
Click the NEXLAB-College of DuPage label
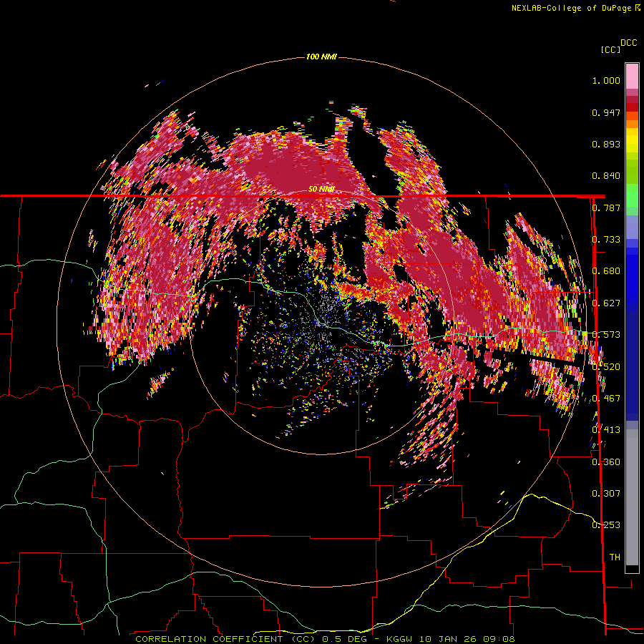[x=575, y=8]
